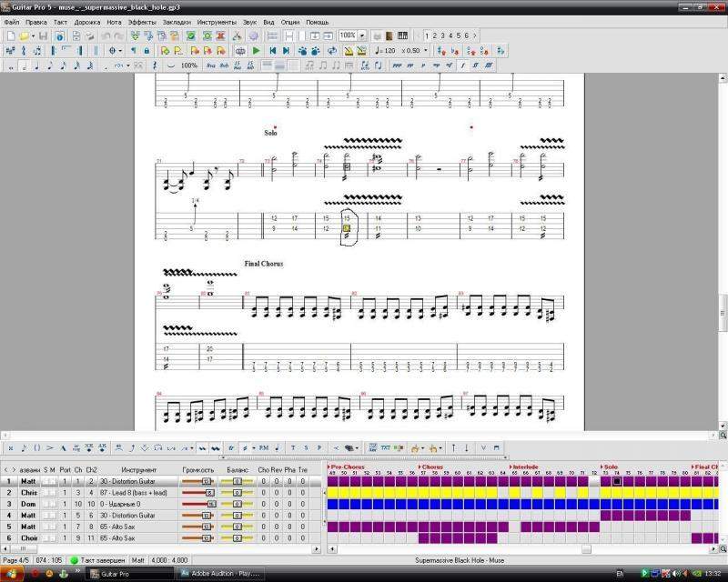Toggle solo for the Dom drums track
This screenshot has height=582, width=728.
click(x=45, y=504)
